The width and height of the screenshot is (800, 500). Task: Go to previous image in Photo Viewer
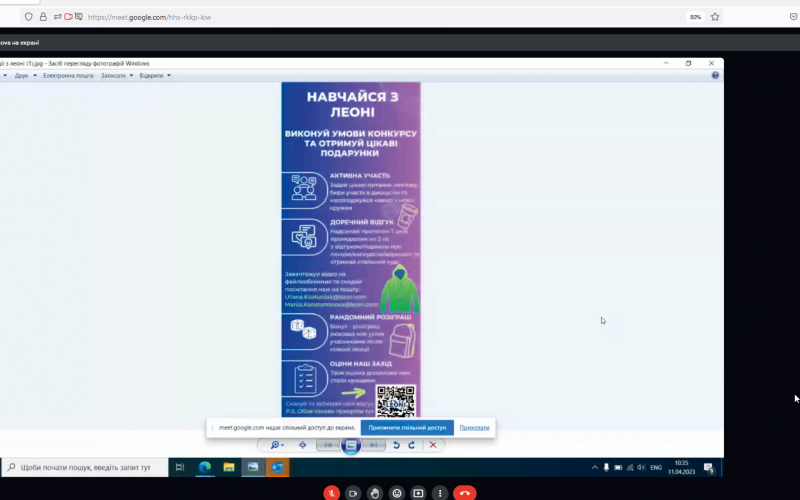coord(328,445)
